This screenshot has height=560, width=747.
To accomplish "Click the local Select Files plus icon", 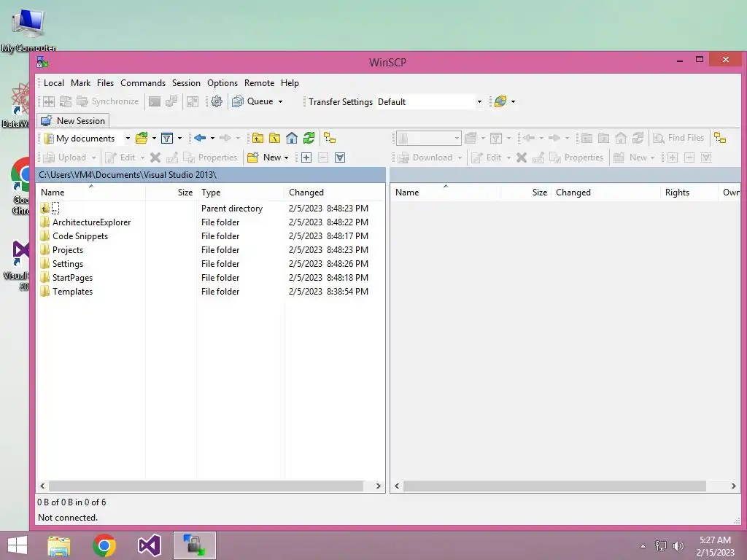I will coord(306,157).
